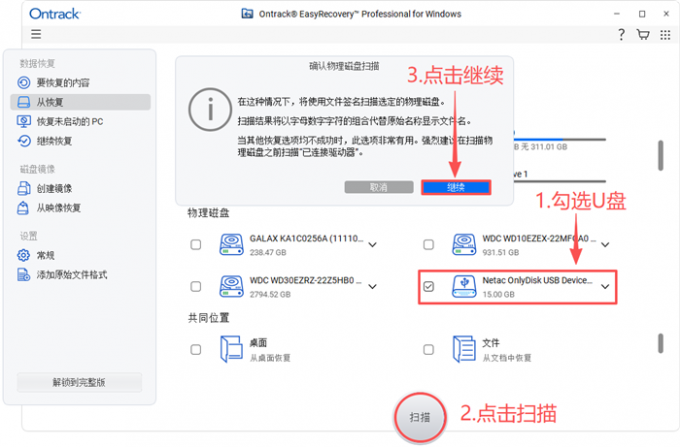Uncheck the Netac OnlyDisk USB checkbox
This screenshot has height=447, width=680.
pos(428,287)
